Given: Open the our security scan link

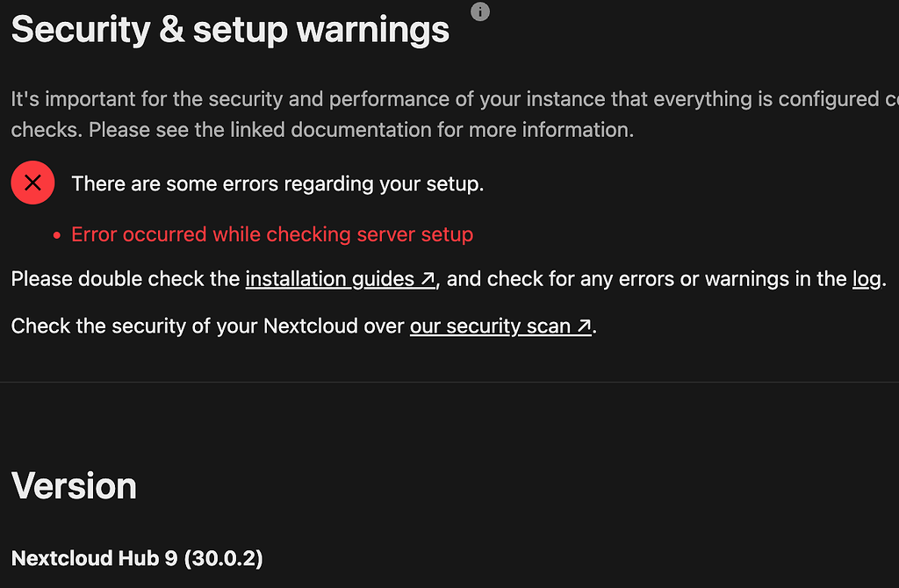Looking at the screenshot, I should [500, 326].
